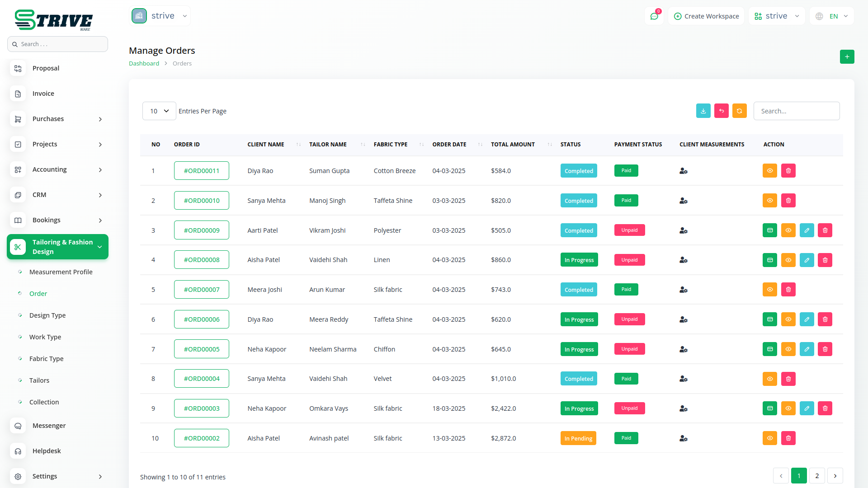Select Fabric Type submenu item
The image size is (868, 488).
pos(46,359)
